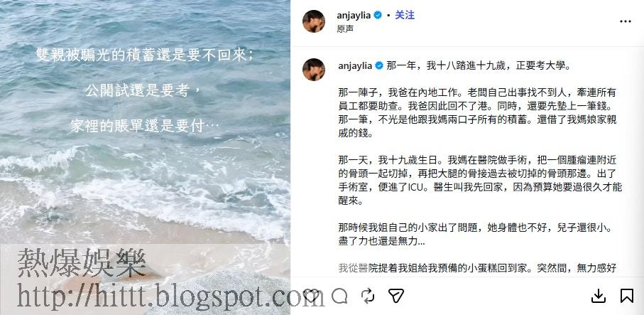
Task: Follow anjaylia via 关注 button
Action: (x=405, y=15)
